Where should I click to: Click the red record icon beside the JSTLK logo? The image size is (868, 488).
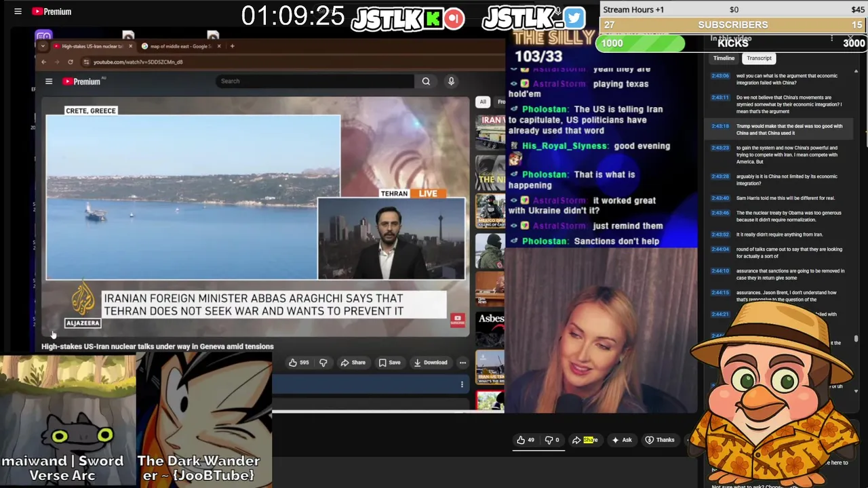[x=454, y=18]
